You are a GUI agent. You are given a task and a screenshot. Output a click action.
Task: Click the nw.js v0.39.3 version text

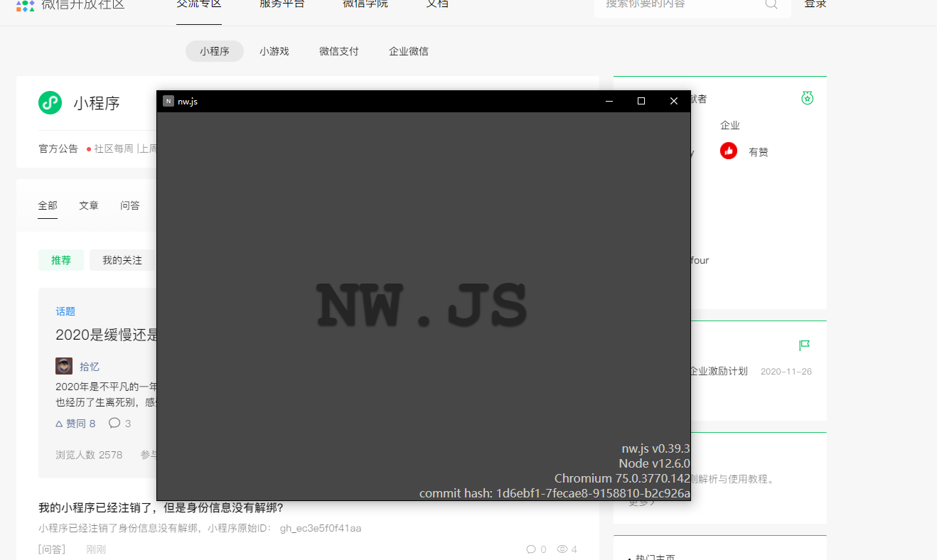pyautogui.click(x=655, y=448)
